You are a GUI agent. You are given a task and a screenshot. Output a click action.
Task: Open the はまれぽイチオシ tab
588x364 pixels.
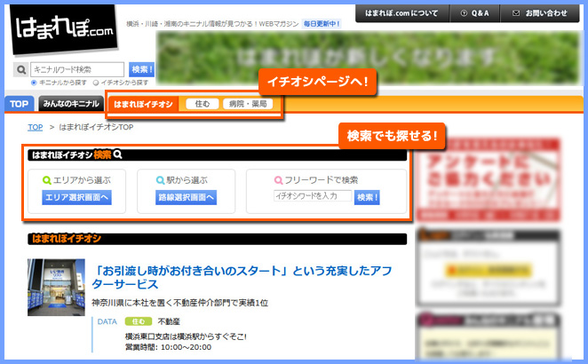(143, 104)
